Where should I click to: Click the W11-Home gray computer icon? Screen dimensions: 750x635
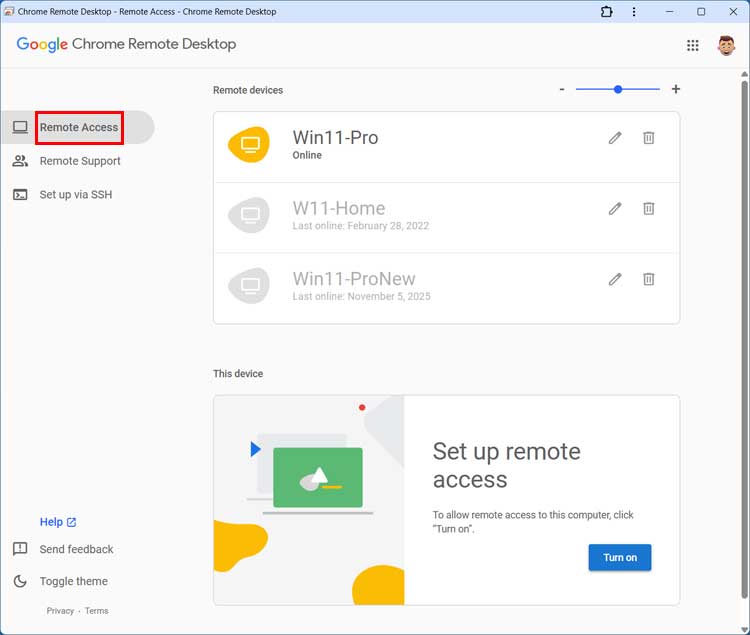click(x=249, y=215)
